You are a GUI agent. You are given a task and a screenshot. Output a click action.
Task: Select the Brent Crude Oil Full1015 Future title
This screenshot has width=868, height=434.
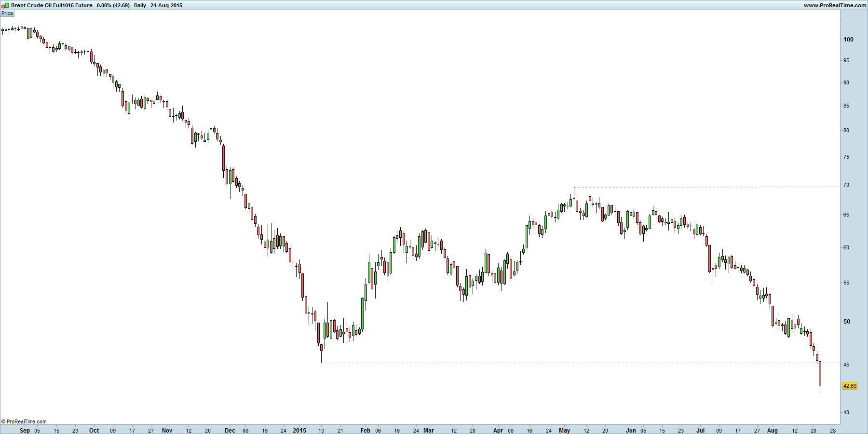52,5
